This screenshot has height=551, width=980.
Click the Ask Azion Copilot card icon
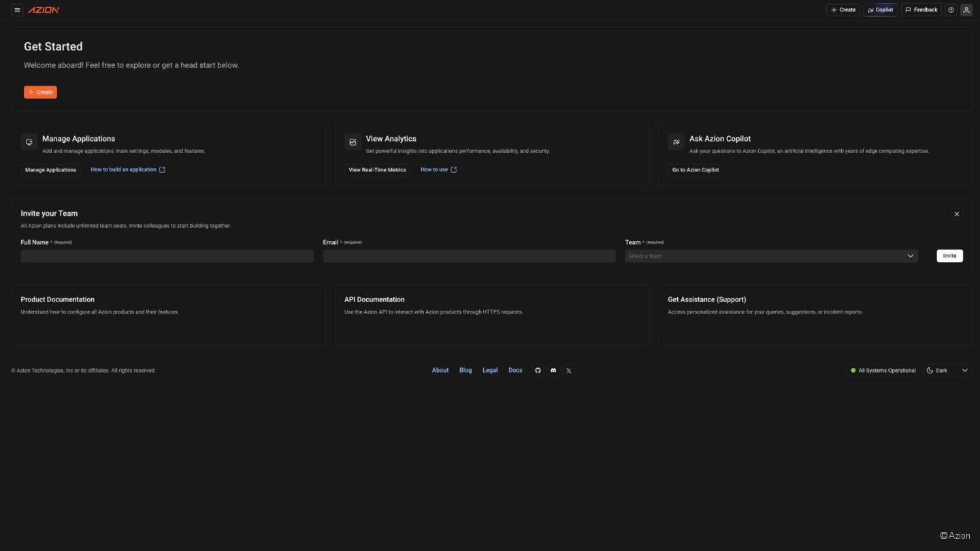(x=676, y=142)
